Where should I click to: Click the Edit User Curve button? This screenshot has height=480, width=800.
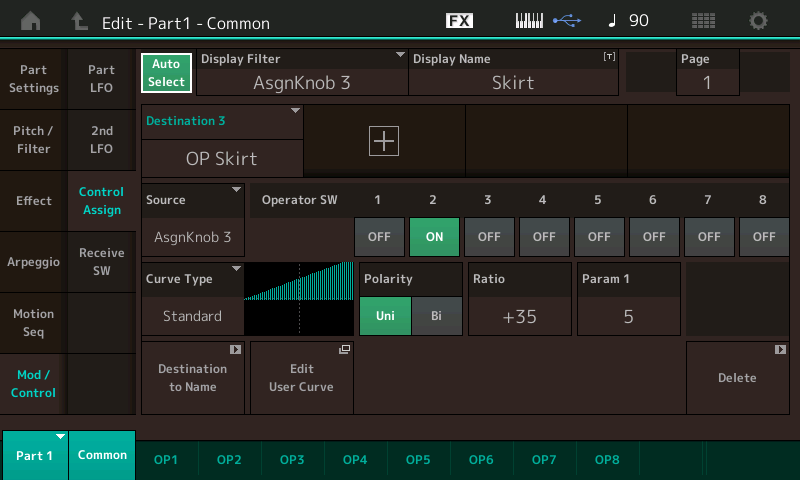pyautogui.click(x=301, y=377)
